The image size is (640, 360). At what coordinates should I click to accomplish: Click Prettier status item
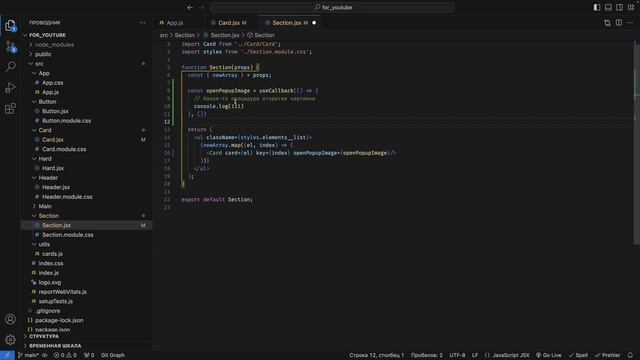608,355
